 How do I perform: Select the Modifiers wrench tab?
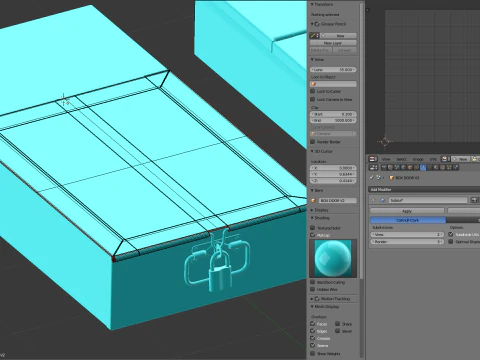pyautogui.click(x=423, y=167)
